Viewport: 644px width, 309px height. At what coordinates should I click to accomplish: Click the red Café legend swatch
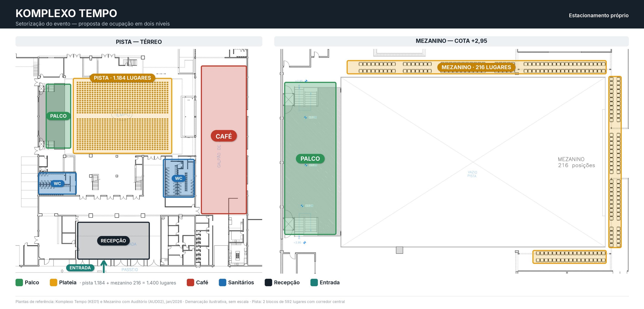click(190, 282)
